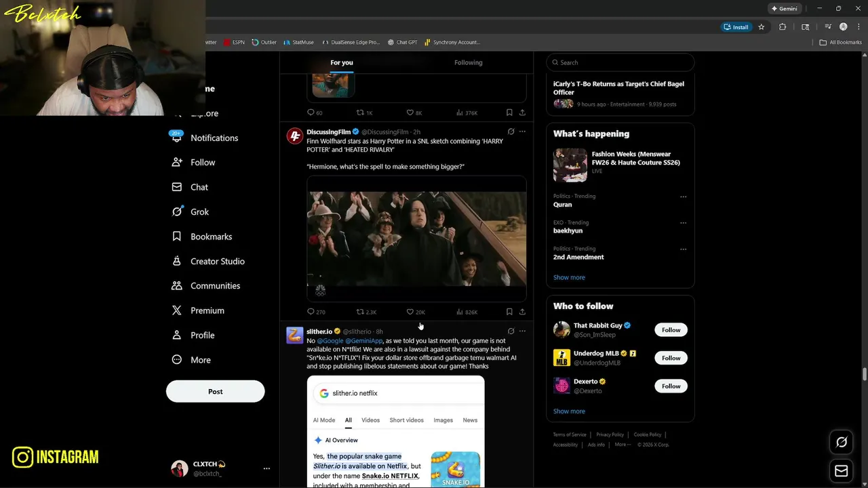Screen dimensions: 868x488
Task: Open More options for baekhyun trend
Action: coord(683,223)
